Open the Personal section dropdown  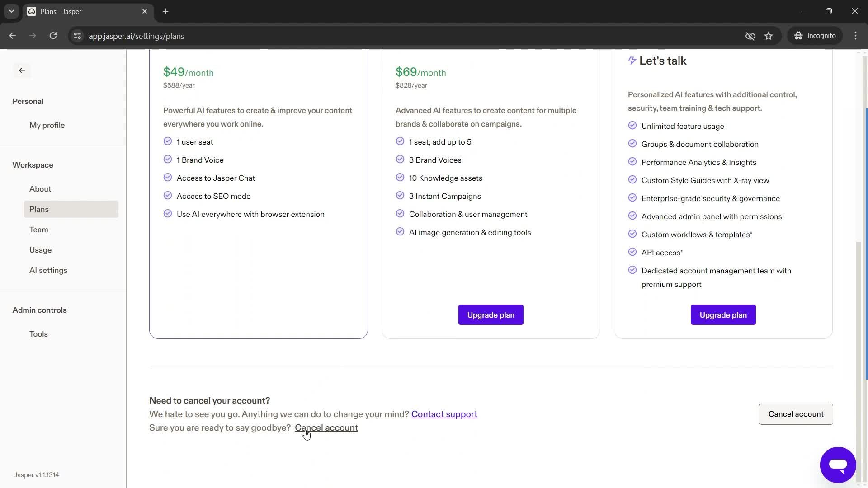(x=28, y=101)
